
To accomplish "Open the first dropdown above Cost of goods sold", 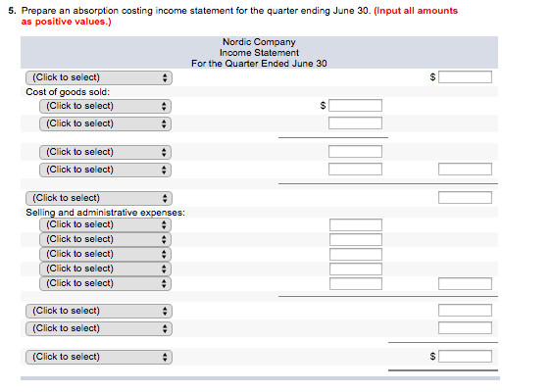I will tap(99, 77).
